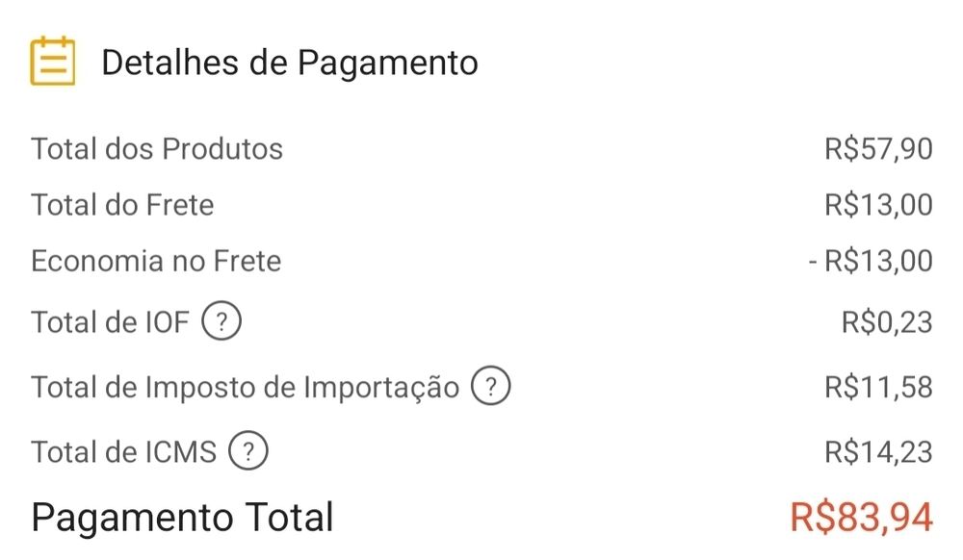
Task: Click the R$11,58 import tax value
Action: click(x=878, y=387)
